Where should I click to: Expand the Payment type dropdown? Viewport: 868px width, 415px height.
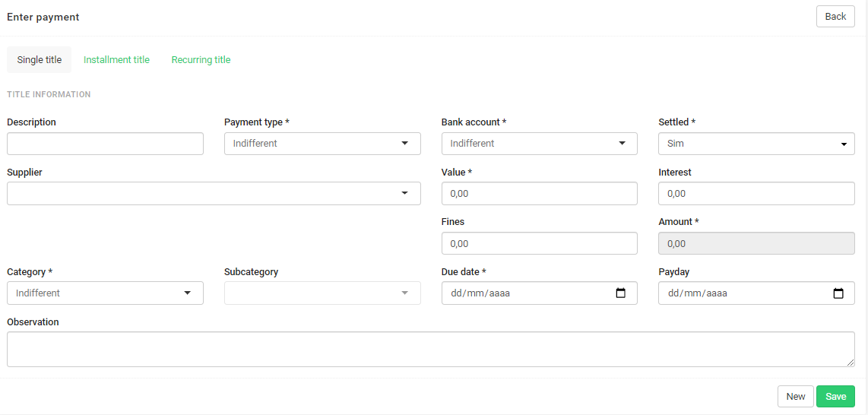pos(322,144)
